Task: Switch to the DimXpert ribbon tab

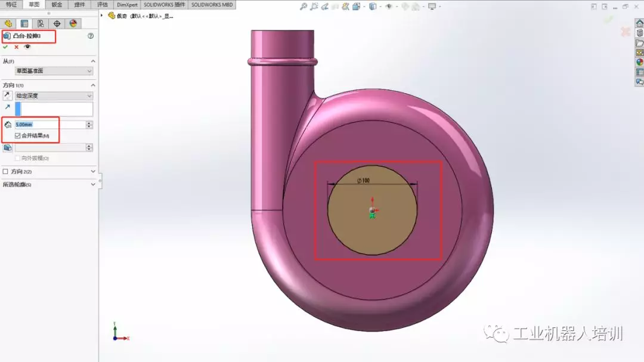Action: coord(127,5)
